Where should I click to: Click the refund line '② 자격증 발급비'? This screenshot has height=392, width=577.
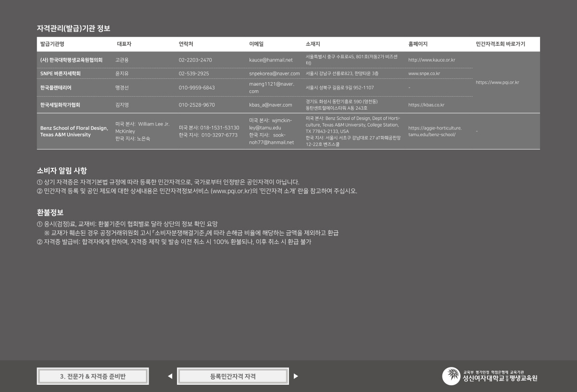pyautogui.click(x=174, y=242)
